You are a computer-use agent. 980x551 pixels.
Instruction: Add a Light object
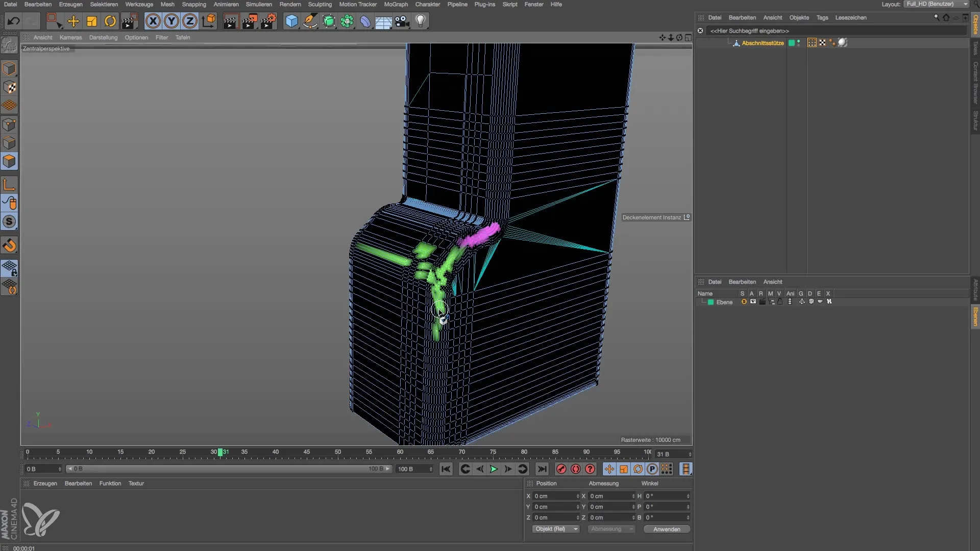pyautogui.click(x=421, y=21)
